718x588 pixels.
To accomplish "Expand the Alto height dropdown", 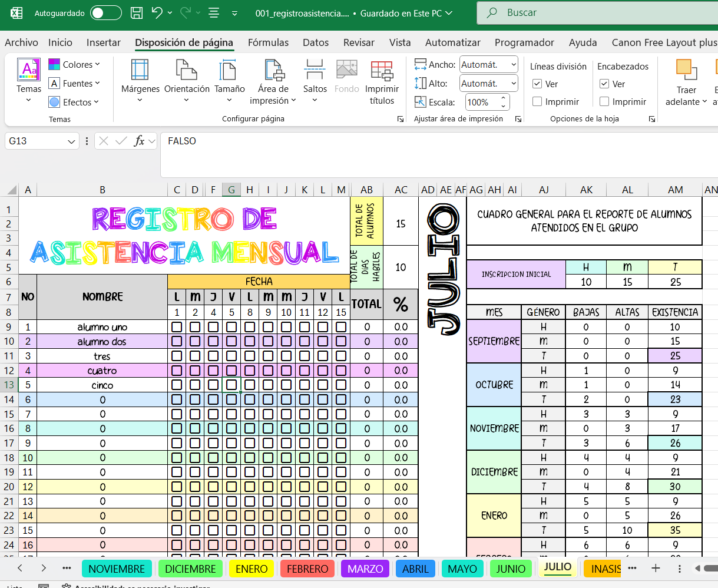I will [513, 84].
